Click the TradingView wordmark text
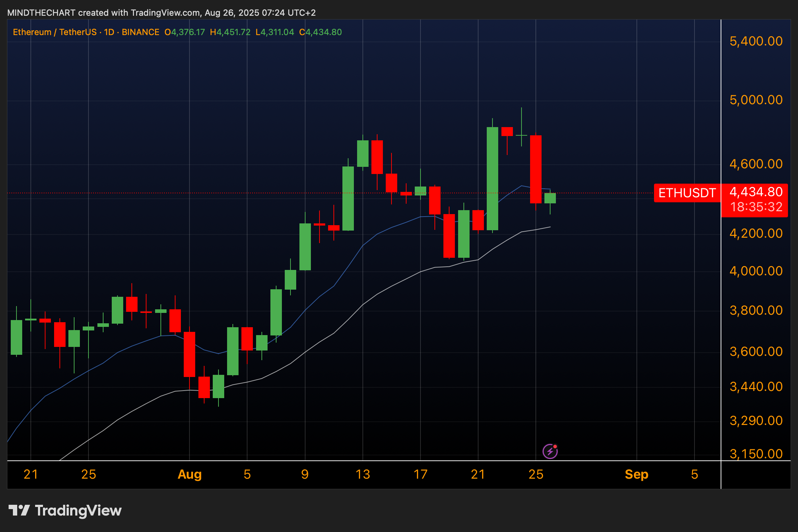The width and height of the screenshot is (798, 532). [x=78, y=510]
